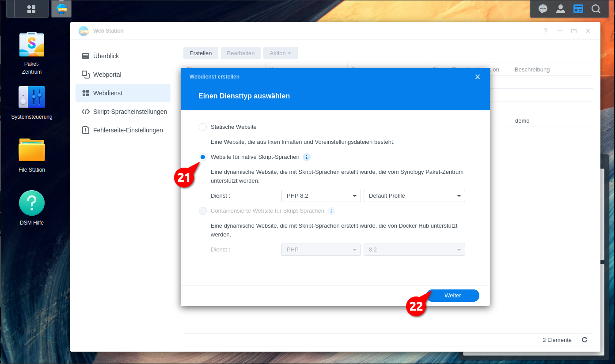Open the main menu grid icon
The height and width of the screenshot is (364, 615).
(x=31, y=9)
